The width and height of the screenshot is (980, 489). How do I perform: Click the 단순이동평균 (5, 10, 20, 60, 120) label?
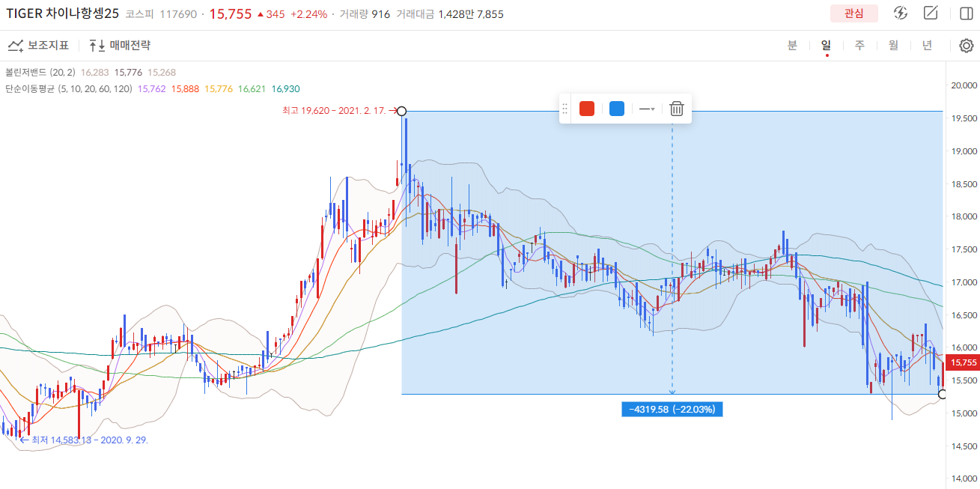point(69,88)
